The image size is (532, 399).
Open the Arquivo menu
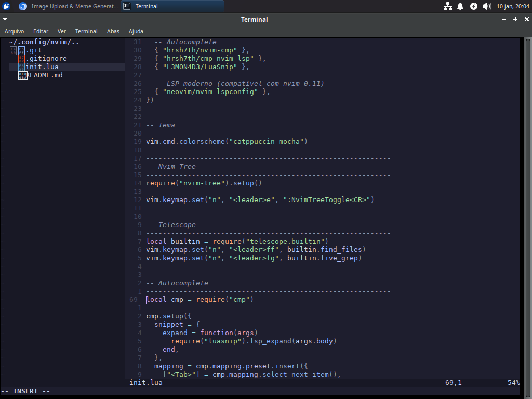(x=14, y=31)
